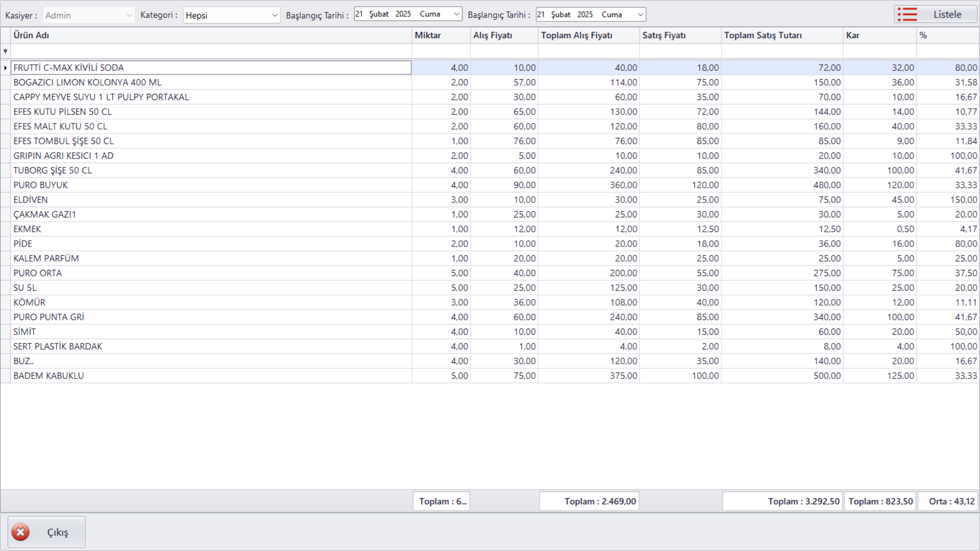
Task: Click the Ürün Adı filter input cell
Action: (x=211, y=51)
